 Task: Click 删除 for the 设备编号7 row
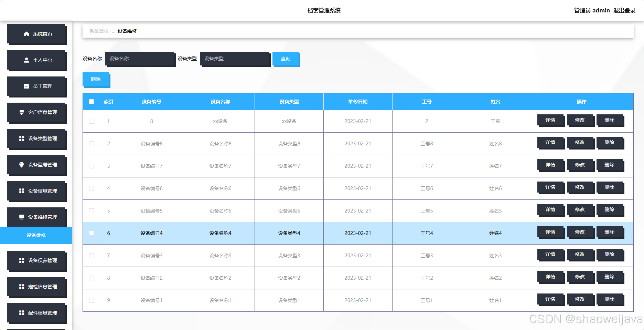coord(610,165)
